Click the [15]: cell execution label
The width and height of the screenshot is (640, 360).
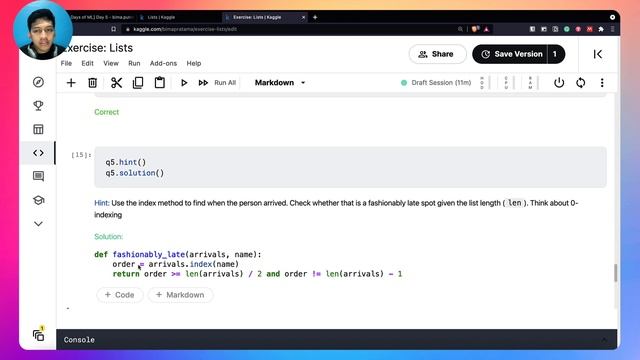click(81, 155)
